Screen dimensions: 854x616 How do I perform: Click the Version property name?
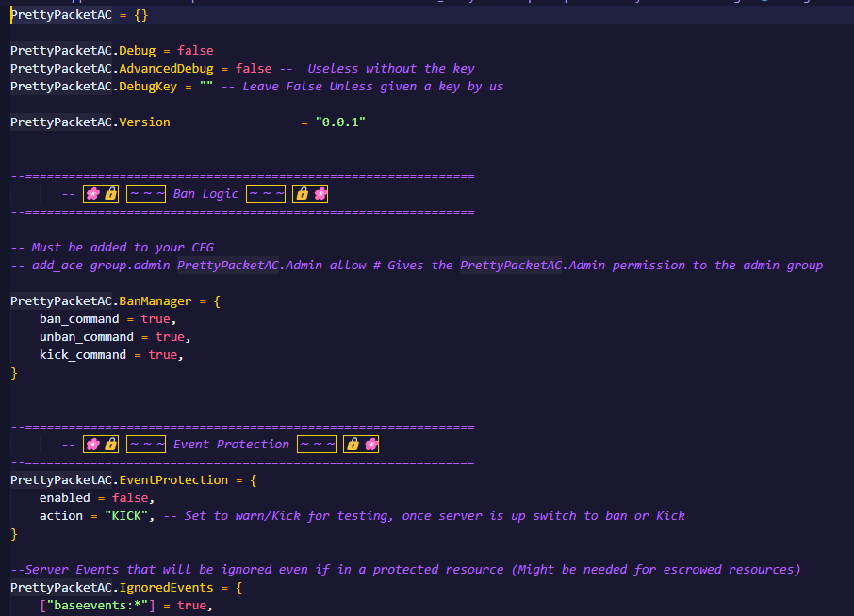pyautogui.click(x=144, y=122)
